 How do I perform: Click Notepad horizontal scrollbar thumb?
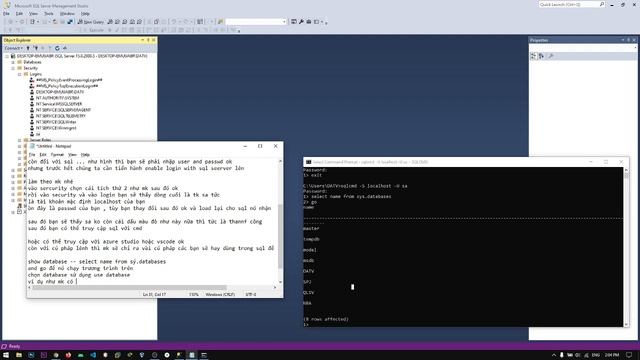coord(129,288)
